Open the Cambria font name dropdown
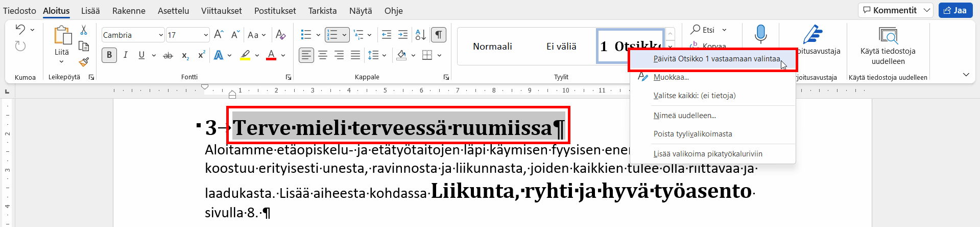 [161, 35]
